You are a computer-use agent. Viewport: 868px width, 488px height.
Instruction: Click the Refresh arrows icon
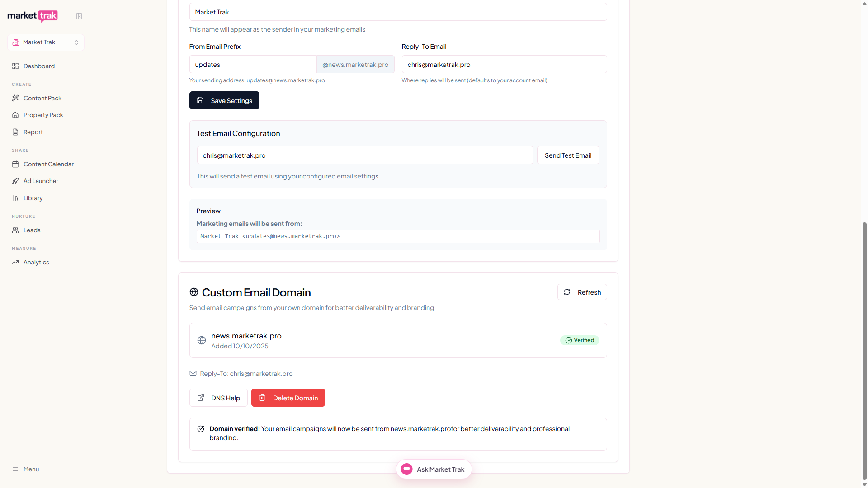pos(567,292)
